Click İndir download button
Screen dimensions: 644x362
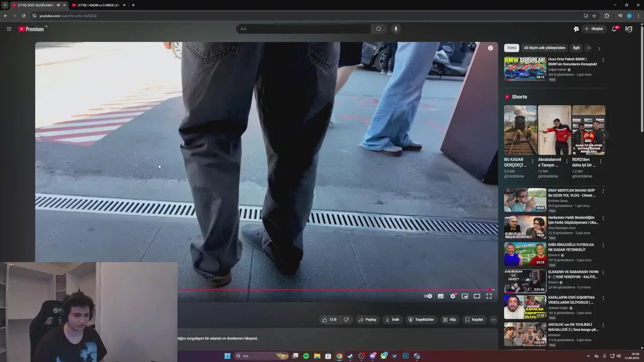[x=392, y=320]
